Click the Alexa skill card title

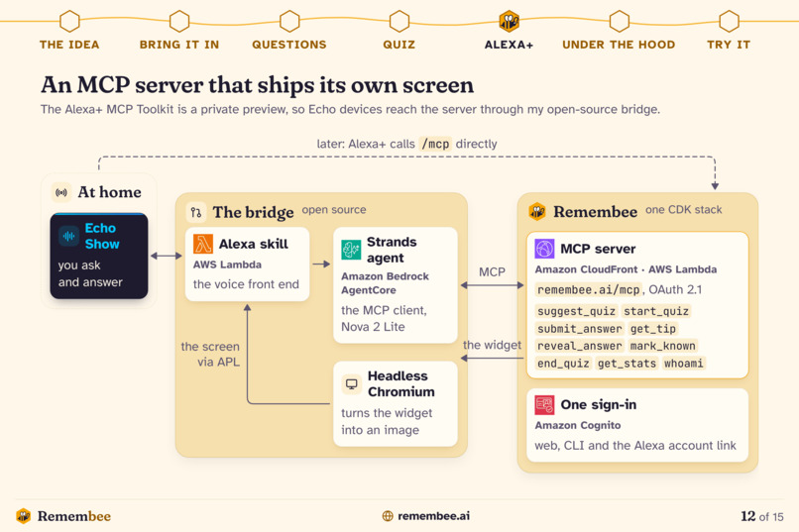pos(253,244)
